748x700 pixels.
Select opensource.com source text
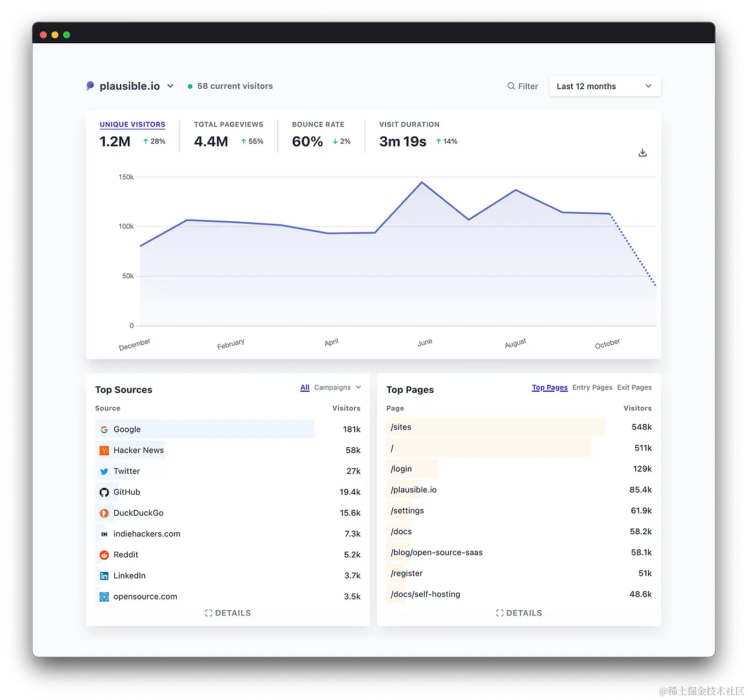145,596
